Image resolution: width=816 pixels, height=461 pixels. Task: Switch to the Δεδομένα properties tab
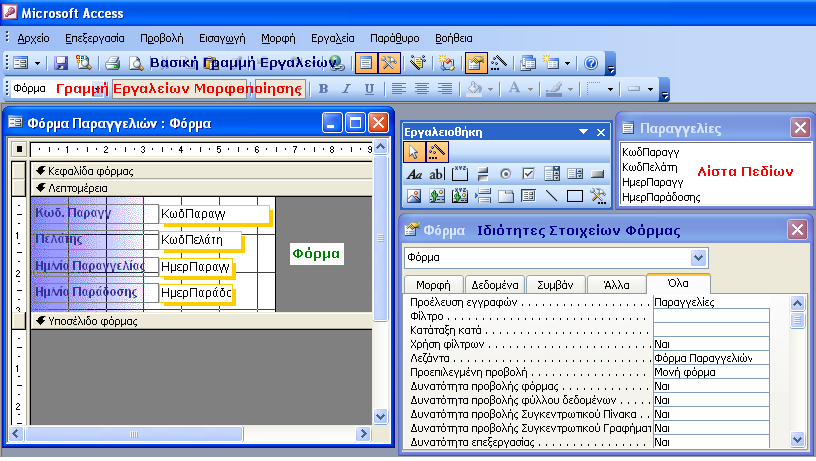coord(494,285)
